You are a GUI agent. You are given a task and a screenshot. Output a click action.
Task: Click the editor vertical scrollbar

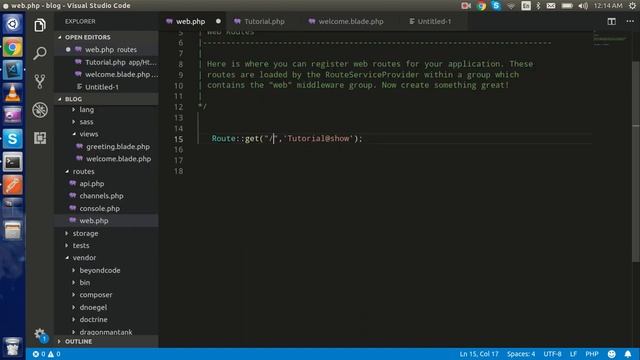point(636,161)
